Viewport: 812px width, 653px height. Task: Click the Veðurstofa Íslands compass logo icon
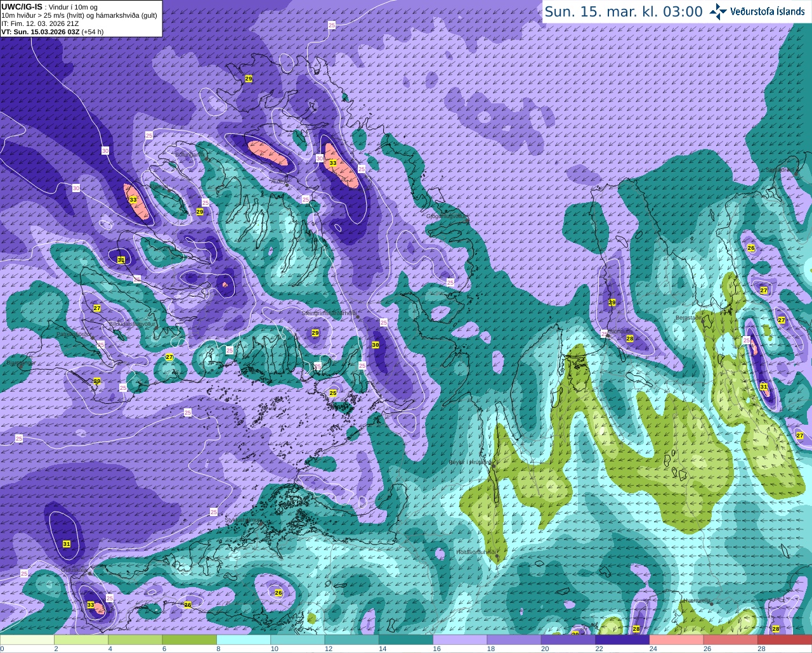pos(718,11)
